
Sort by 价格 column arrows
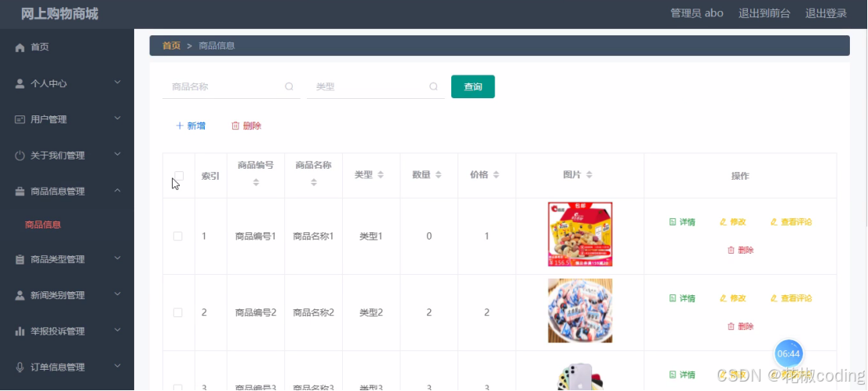click(x=496, y=174)
